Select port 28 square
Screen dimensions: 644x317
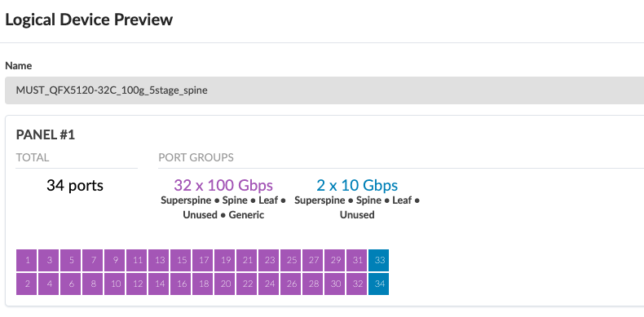click(x=312, y=284)
